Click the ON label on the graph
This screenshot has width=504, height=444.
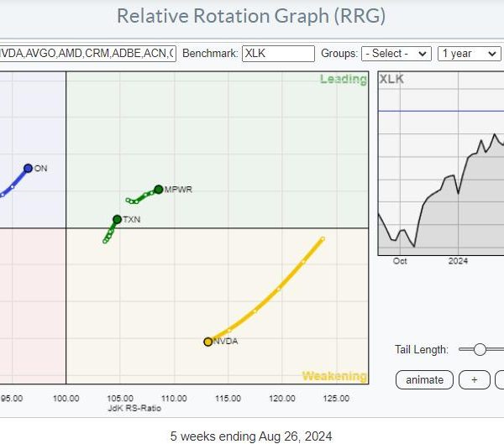[41, 169]
